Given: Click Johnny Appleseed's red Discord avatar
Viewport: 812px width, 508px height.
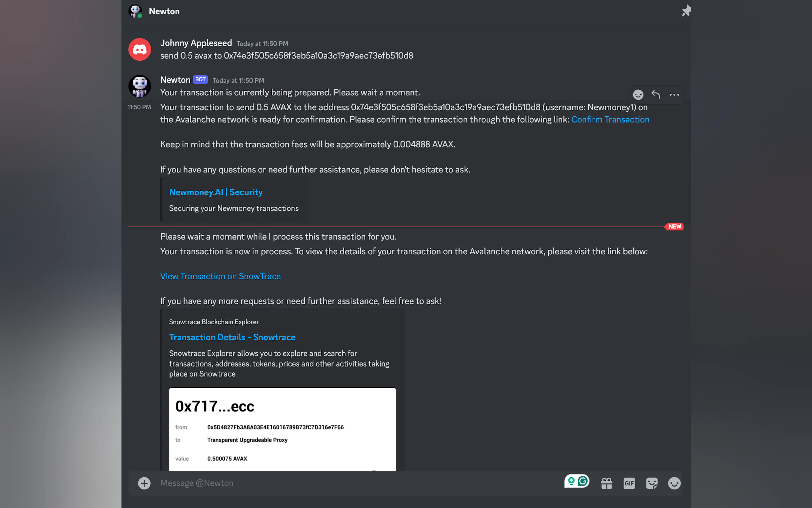Looking at the screenshot, I should click(x=140, y=49).
